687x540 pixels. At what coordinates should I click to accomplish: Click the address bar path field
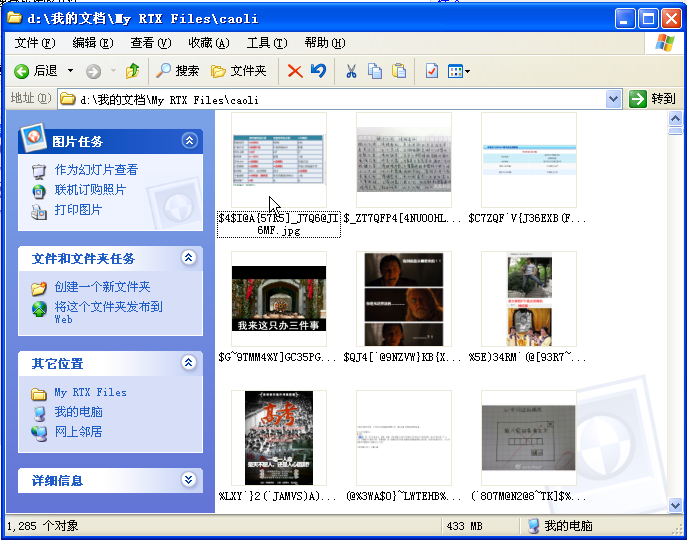pos(331,99)
